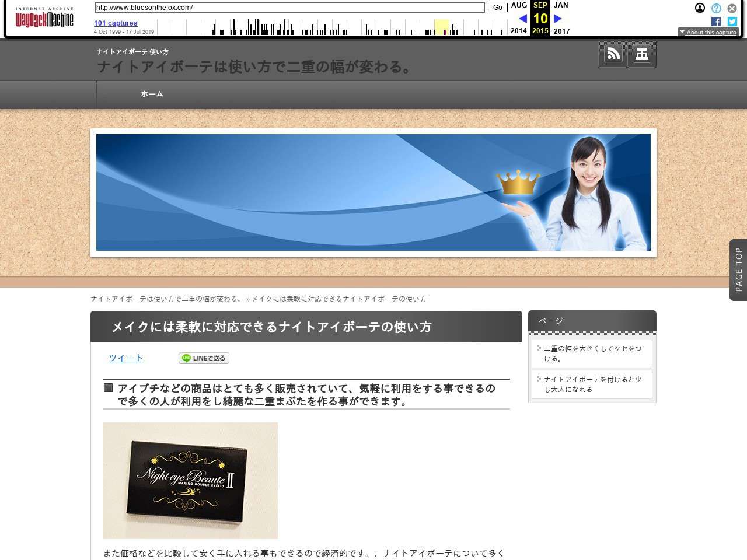Click the PAGE TOP side tab
The height and width of the screenshot is (560, 747).
tap(738, 269)
